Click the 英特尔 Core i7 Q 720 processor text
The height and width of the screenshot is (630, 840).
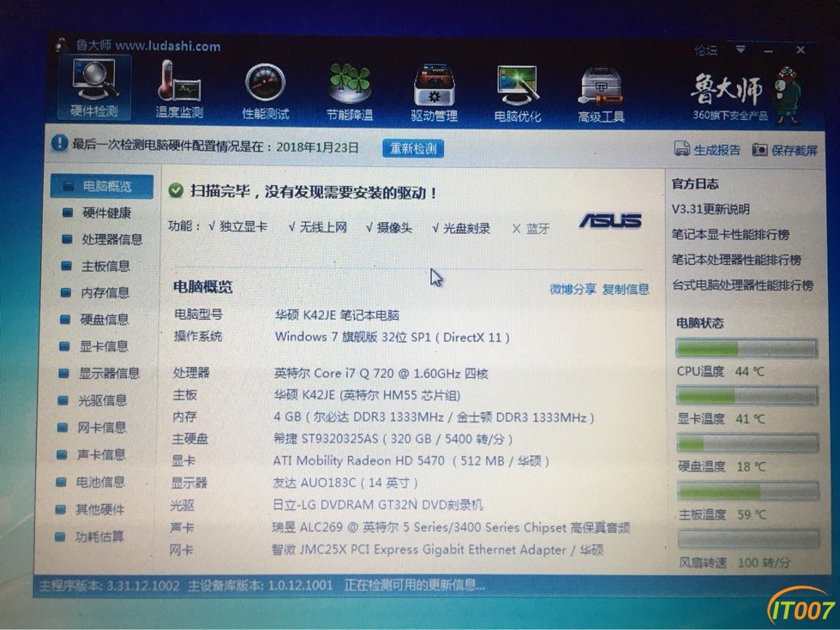pos(381,374)
